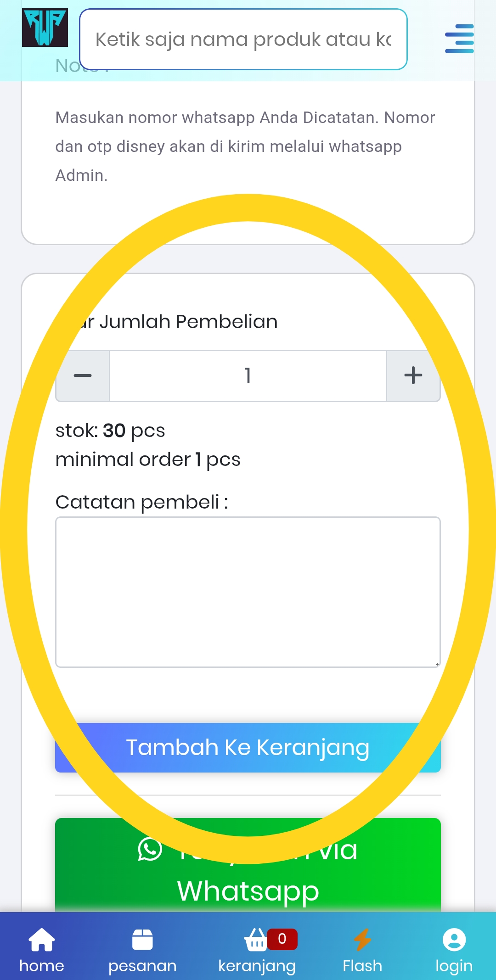496x980 pixels.
Task: Select the 'pesanan' text label
Action: [x=142, y=966]
